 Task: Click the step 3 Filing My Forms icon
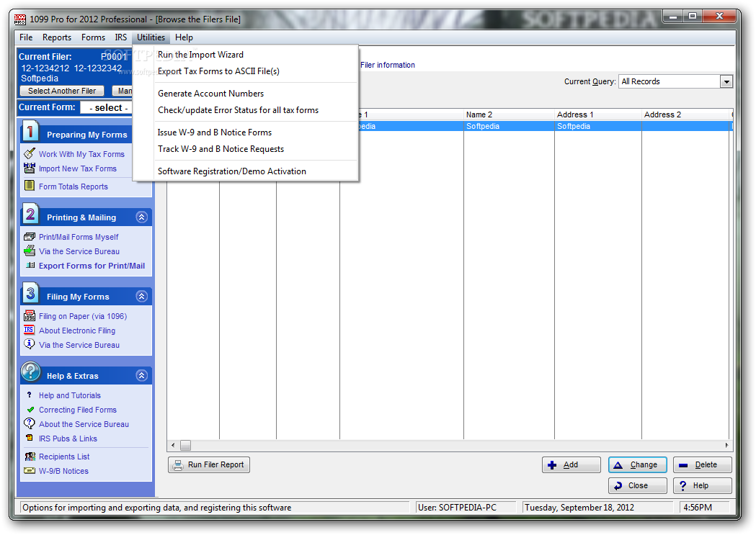click(x=30, y=293)
